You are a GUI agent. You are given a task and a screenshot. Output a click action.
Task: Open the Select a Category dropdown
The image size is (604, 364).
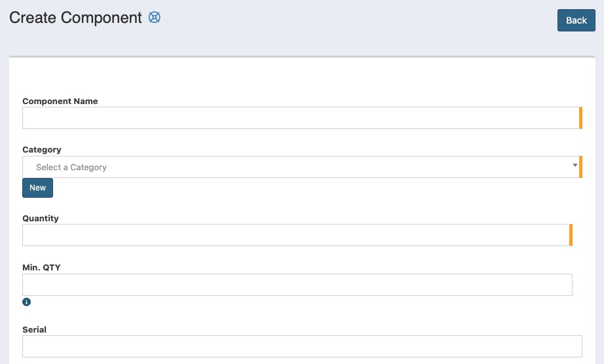pyautogui.click(x=300, y=167)
